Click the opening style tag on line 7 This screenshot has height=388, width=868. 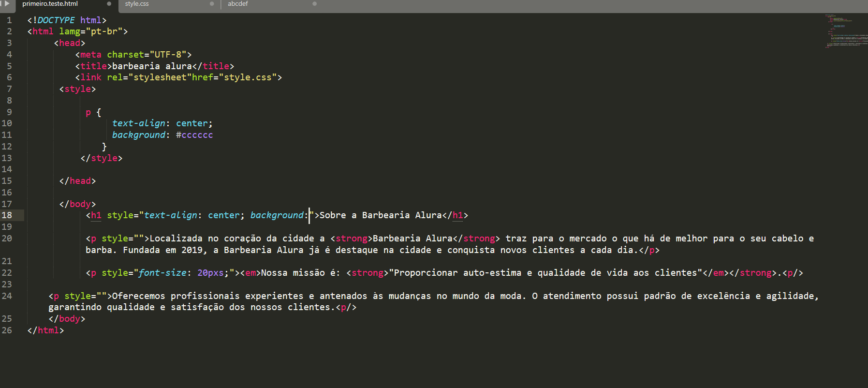[x=77, y=89]
